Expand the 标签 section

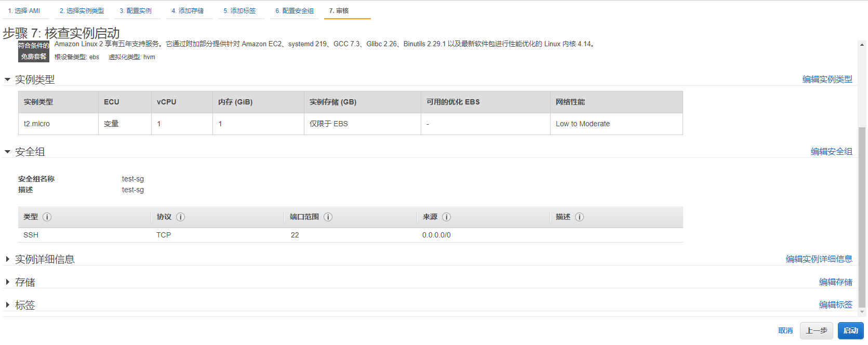coord(8,304)
